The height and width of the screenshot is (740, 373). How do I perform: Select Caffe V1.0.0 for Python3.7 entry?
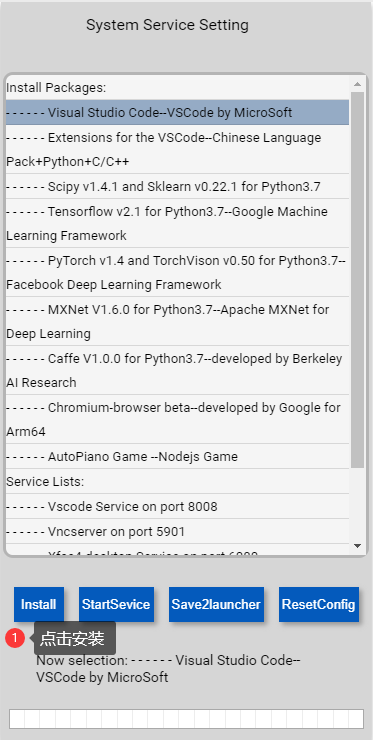[x=178, y=370]
